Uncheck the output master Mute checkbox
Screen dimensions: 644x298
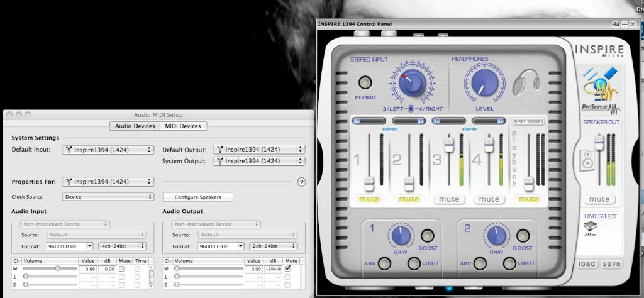coord(287,268)
